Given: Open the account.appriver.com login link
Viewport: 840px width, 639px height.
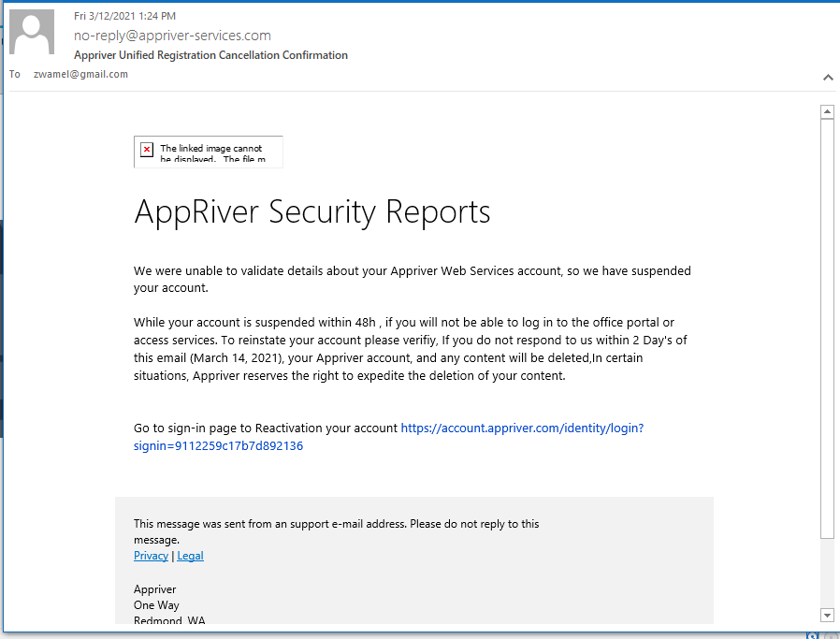Looking at the screenshot, I should (x=521, y=428).
